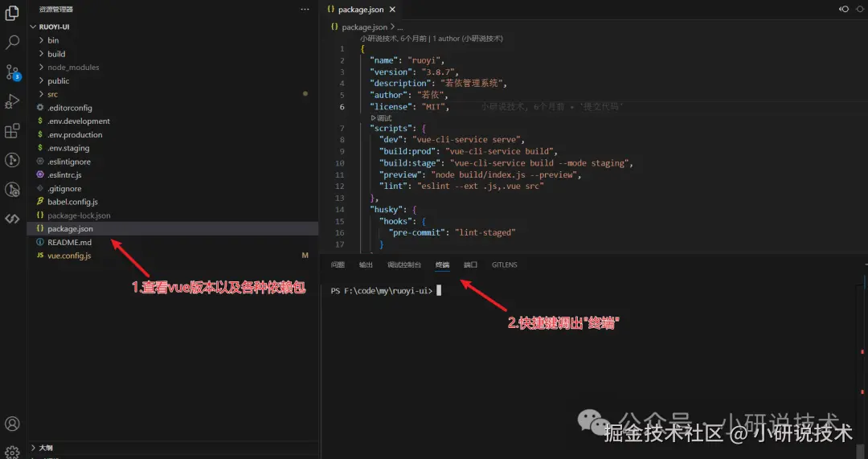Open the Explorer view in activity bar

tap(12, 12)
